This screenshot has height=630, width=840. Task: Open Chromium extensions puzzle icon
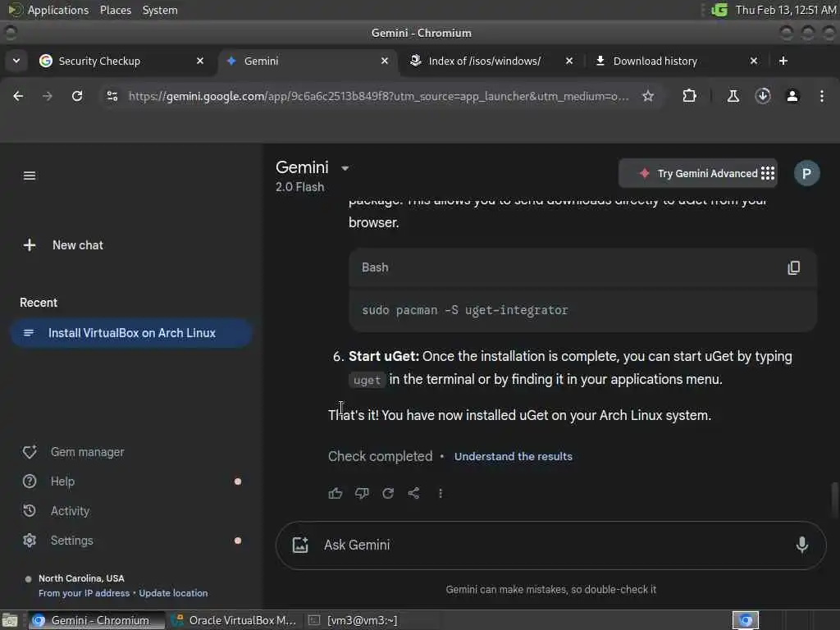pos(689,96)
